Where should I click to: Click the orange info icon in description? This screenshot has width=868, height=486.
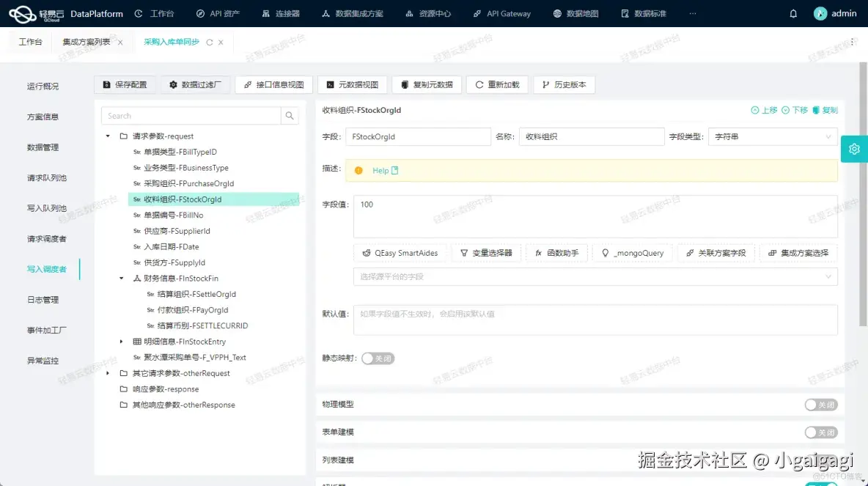(x=358, y=171)
